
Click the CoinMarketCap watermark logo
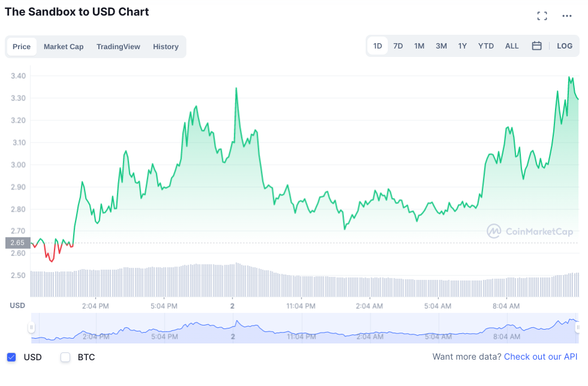point(529,231)
